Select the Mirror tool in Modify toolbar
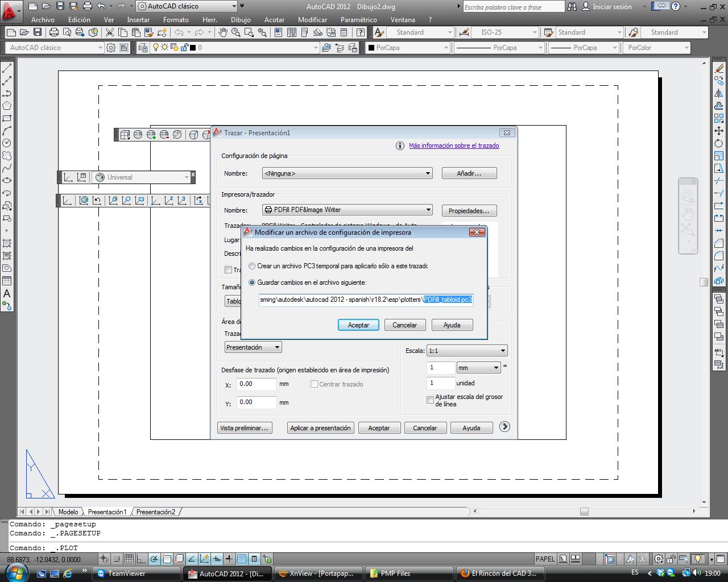The image size is (728, 582). [719, 93]
